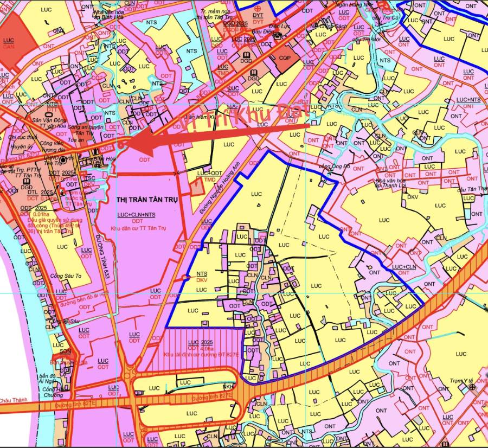Click the TSC DKV parcel label

(89, 181)
